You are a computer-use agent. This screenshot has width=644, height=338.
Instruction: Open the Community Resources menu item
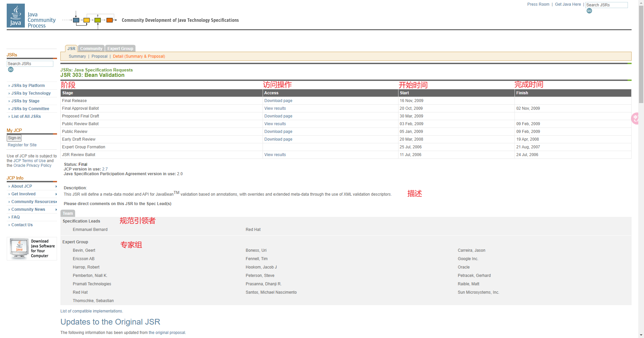coord(33,202)
